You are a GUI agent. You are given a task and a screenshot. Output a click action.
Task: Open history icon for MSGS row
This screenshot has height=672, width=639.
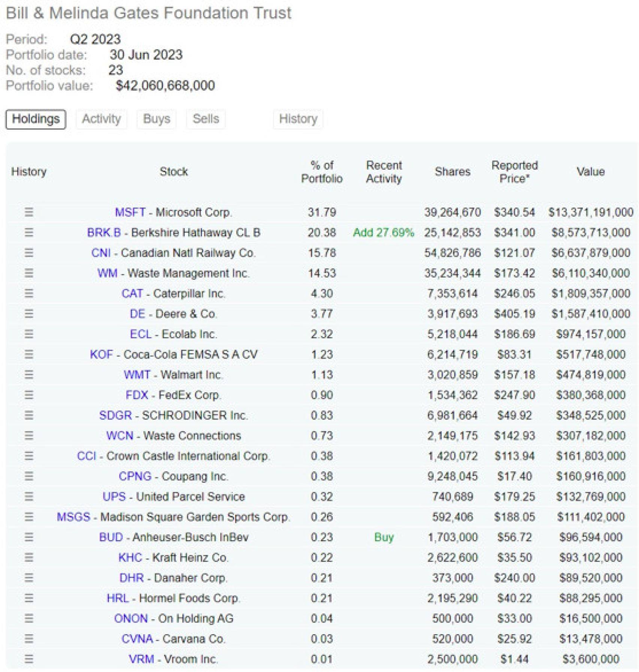29,517
